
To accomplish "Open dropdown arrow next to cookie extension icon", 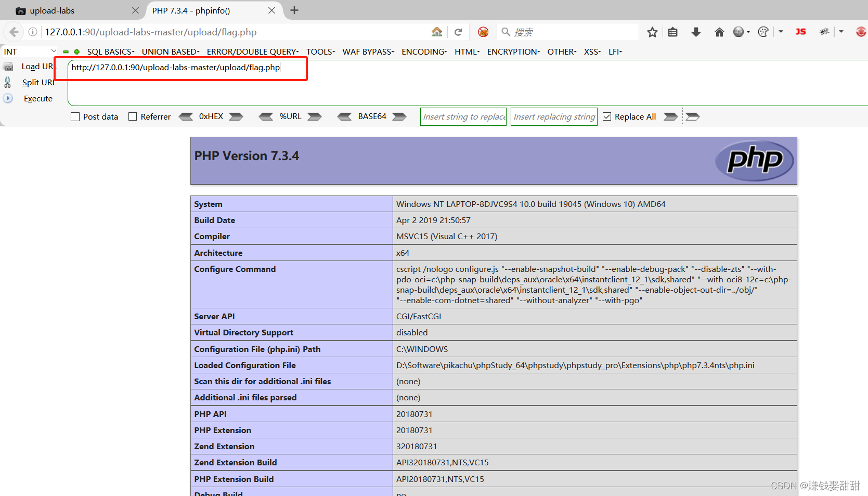I will [x=781, y=32].
